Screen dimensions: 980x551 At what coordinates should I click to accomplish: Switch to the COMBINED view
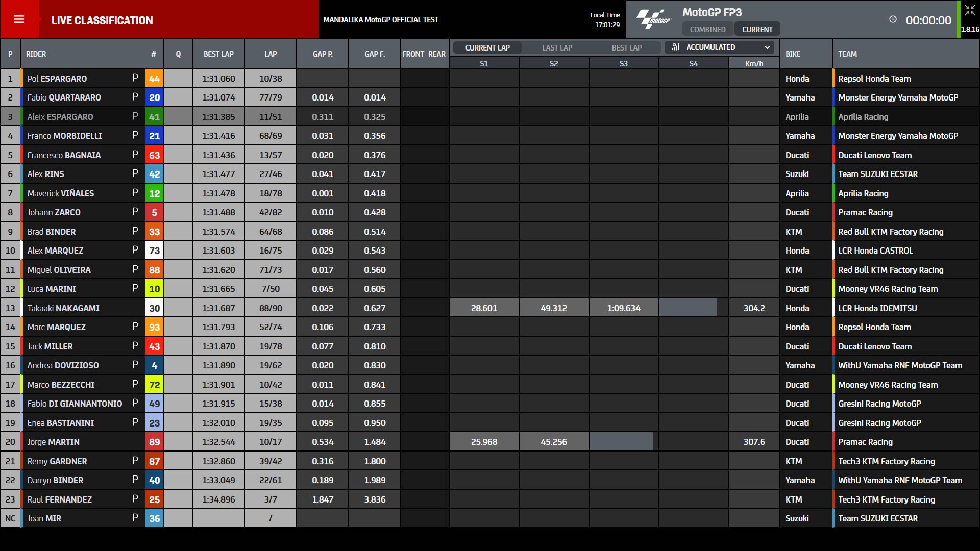pos(707,29)
